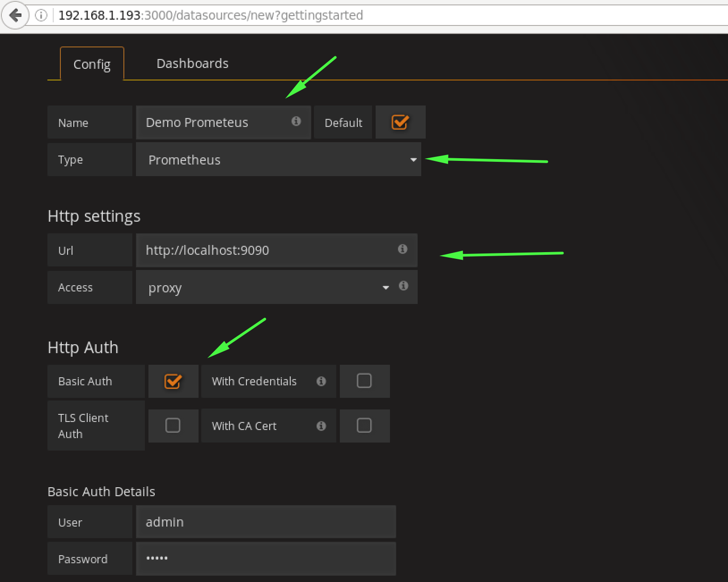The image size is (728, 582).
Task: Click the site info icon in address bar
Action: (x=41, y=16)
